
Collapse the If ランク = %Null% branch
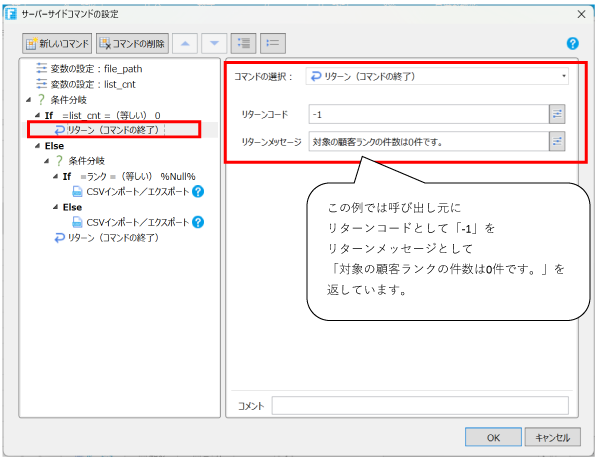55,176
